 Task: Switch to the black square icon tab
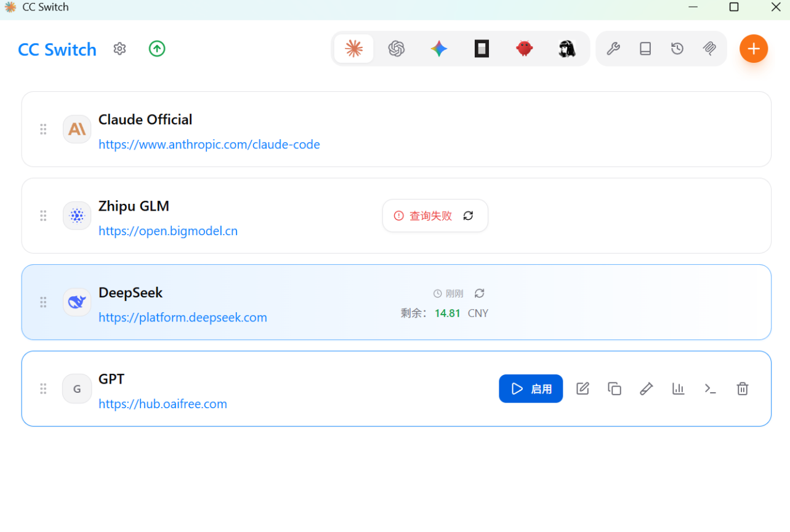click(x=482, y=49)
